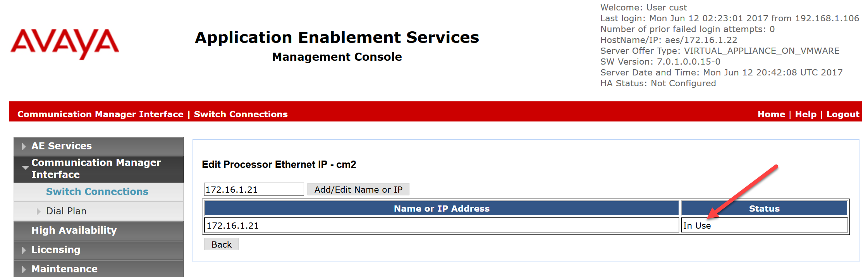Open AE Services menu
The image size is (868, 277).
(62, 146)
